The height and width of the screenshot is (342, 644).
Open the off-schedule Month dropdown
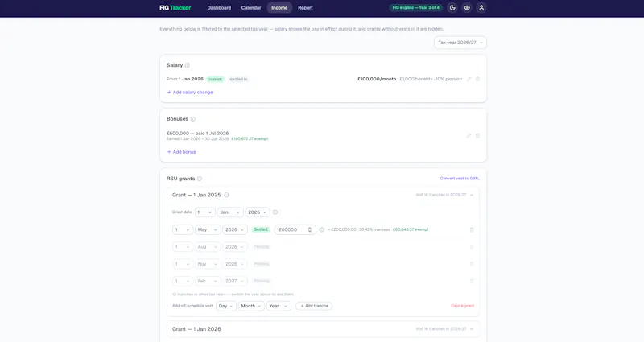[x=251, y=306]
